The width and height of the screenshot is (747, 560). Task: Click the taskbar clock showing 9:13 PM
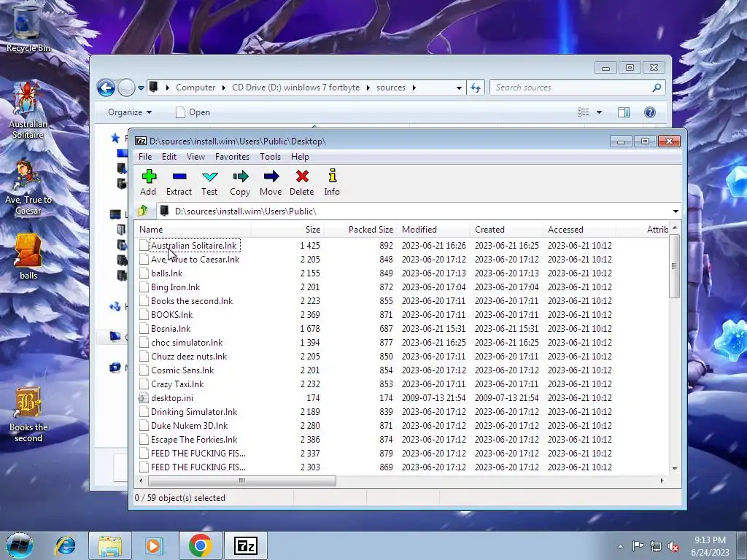click(710, 546)
